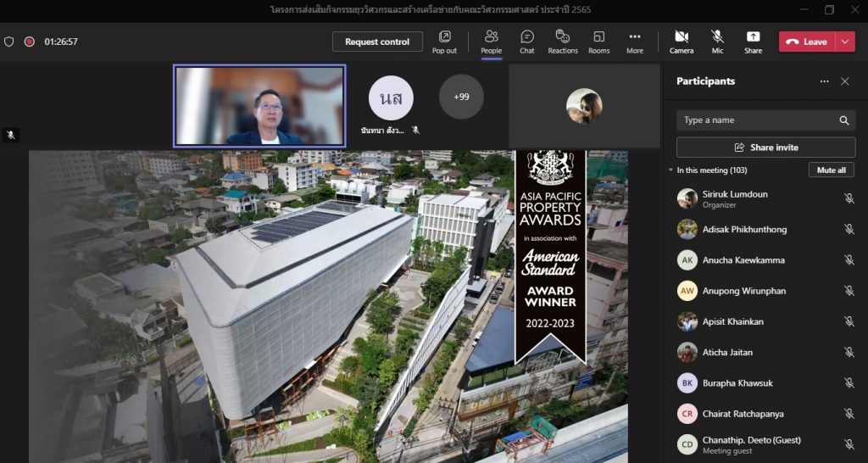Screen dimensions: 868x463
Task: Open the More actions menu
Action: (x=634, y=42)
